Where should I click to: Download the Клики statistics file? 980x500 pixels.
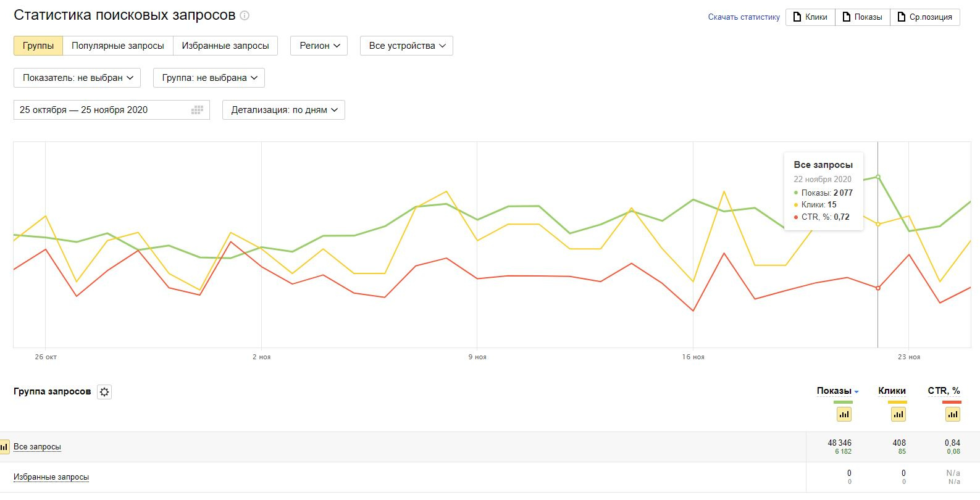click(x=810, y=17)
